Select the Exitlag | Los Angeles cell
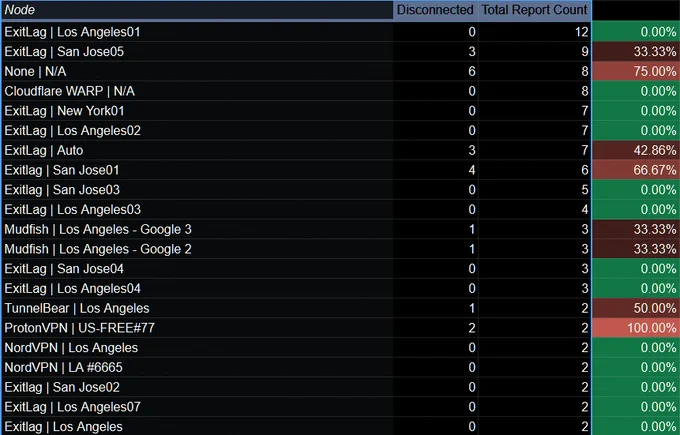Viewport: 680px width, 435px height. [x=197, y=426]
